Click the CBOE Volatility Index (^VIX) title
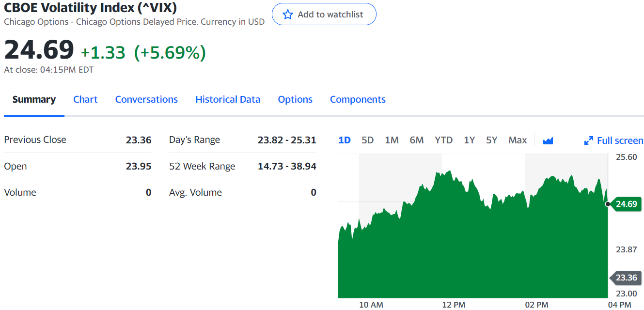The height and width of the screenshot is (310, 644). pos(90,8)
